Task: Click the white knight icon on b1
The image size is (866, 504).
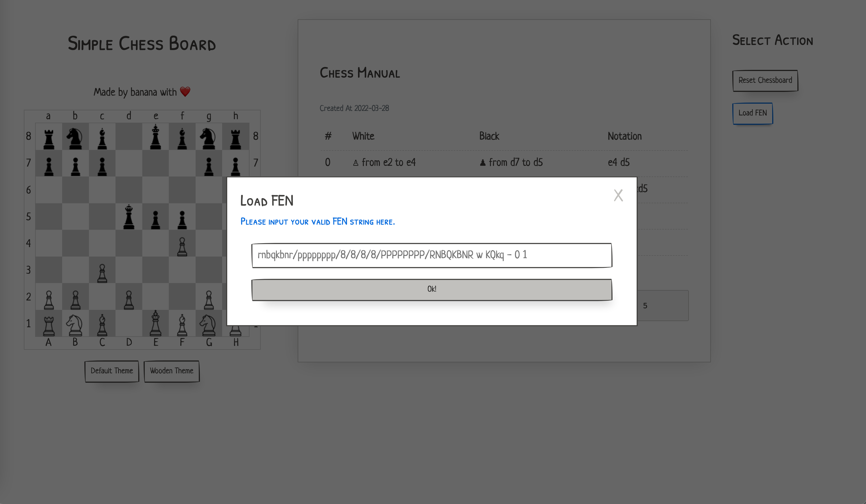Action: (76, 323)
